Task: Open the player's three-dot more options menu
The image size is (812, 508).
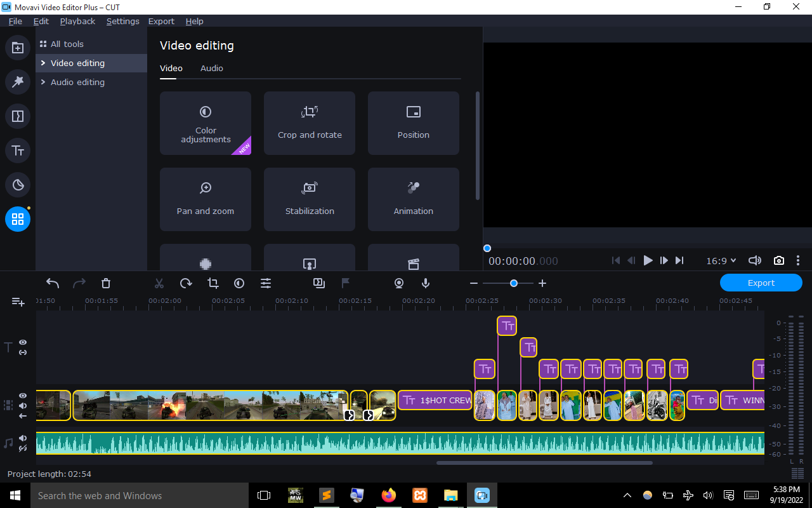Action: tap(798, 260)
